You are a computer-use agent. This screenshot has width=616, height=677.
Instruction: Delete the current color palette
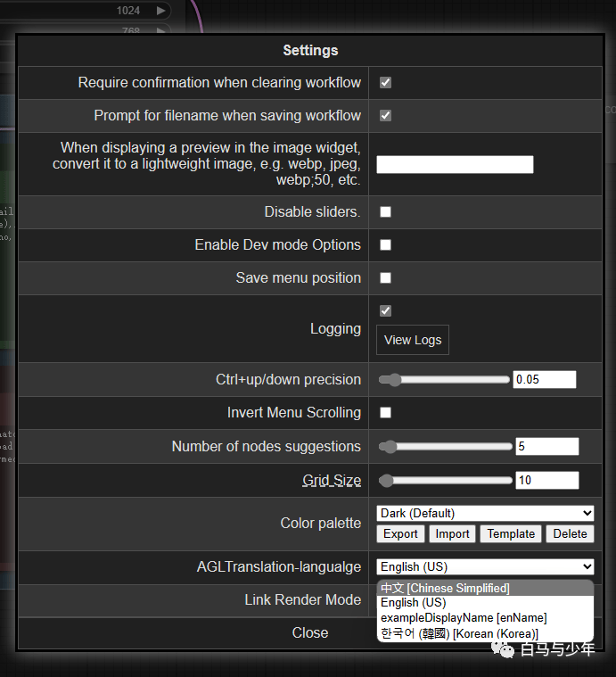tap(570, 534)
